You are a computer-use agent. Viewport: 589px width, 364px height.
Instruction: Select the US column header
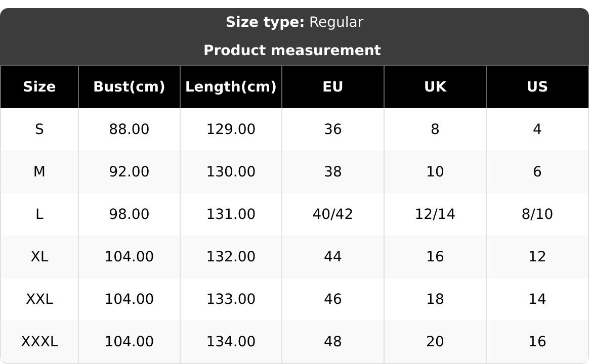[x=537, y=87]
